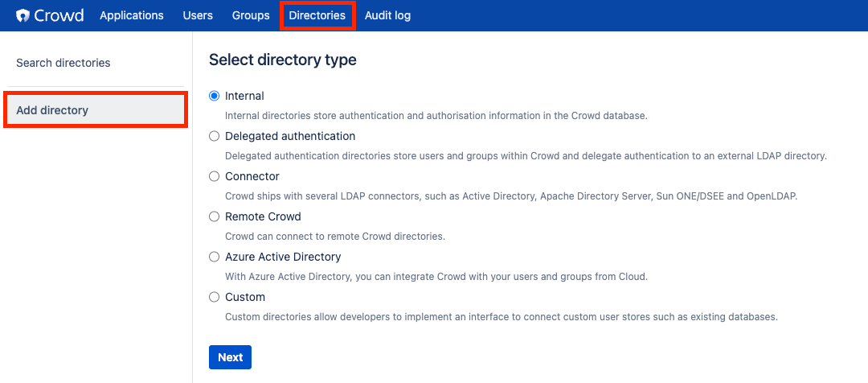868x383 pixels.
Task: Click the Select directory type heading
Action: pyautogui.click(x=282, y=60)
